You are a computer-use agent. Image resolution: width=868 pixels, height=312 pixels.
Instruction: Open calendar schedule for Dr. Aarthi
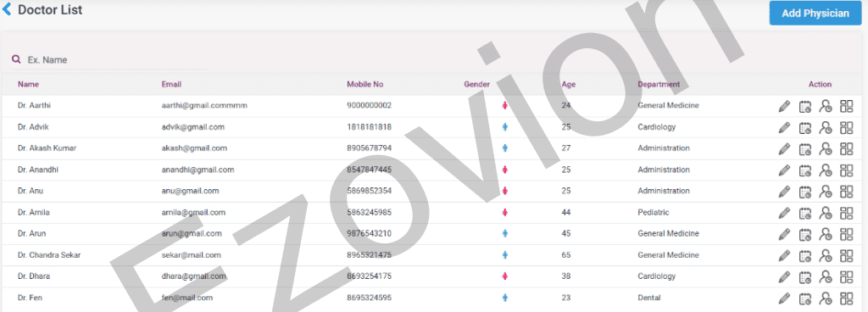pyautogui.click(x=805, y=106)
